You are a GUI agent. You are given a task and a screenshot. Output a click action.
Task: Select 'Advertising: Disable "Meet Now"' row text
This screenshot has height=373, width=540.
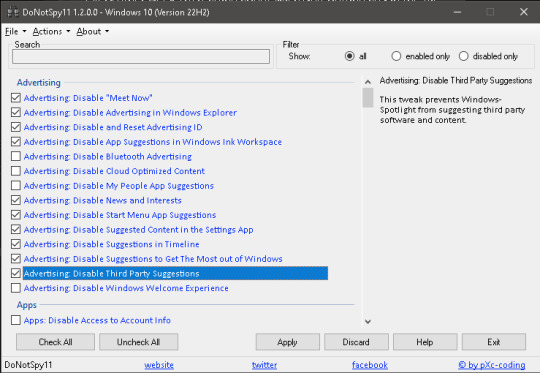[x=88, y=98]
